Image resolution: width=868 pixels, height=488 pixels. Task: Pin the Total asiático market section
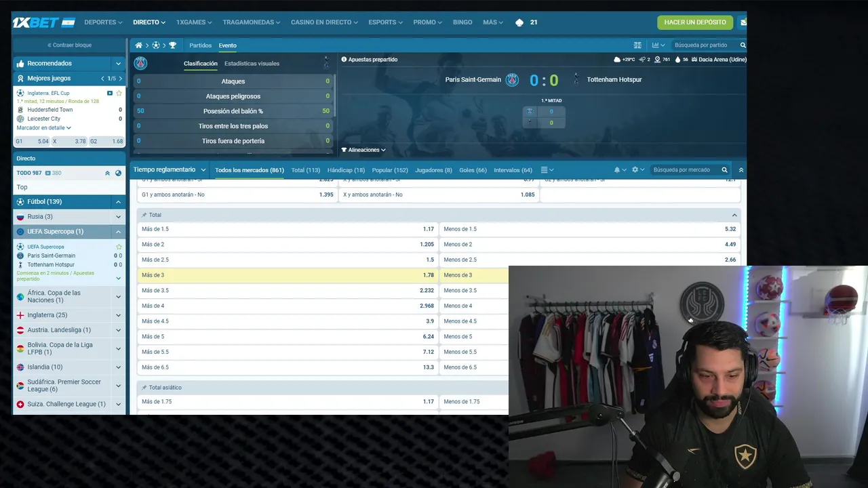point(144,388)
